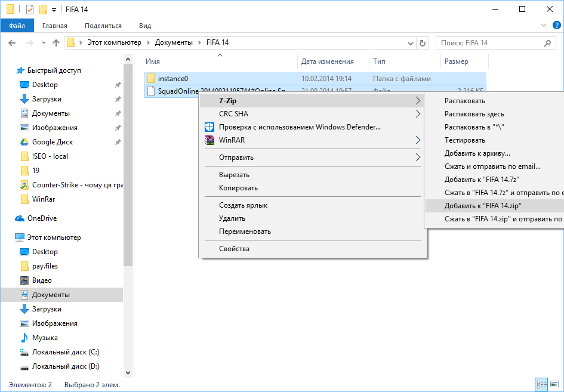This screenshot has height=392, width=564.
Task: Toggle the pin beside Документы in Quick access
Action: (118, 113)
